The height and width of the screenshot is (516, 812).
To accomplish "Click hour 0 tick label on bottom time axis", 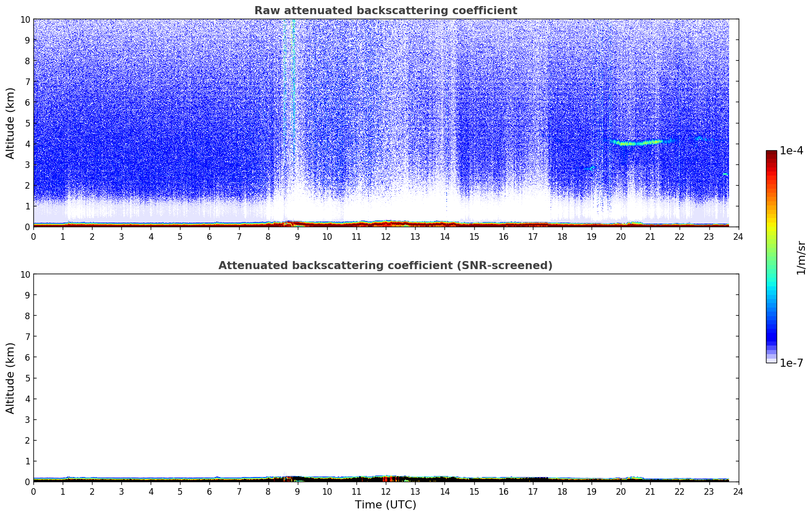I will pos(34,492).
